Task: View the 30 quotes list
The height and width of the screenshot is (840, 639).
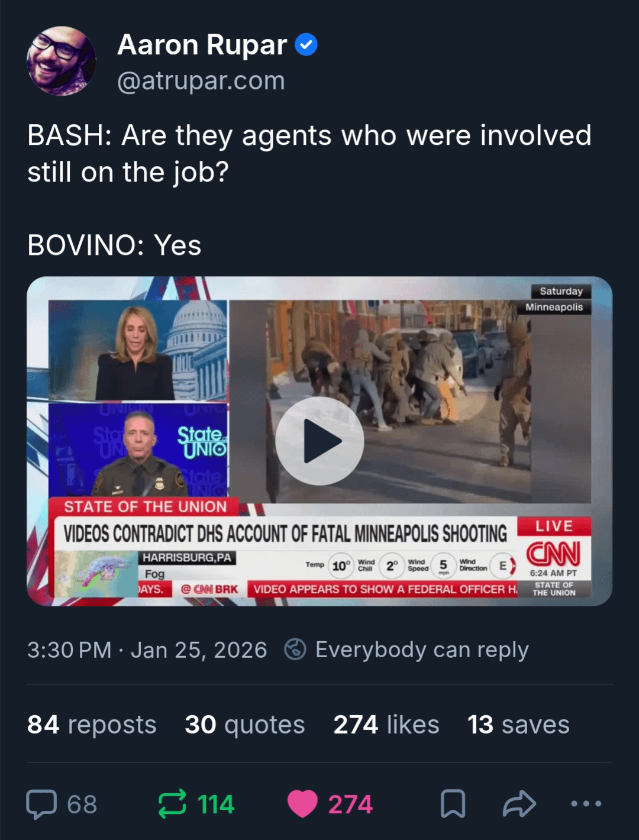Action: pyautogui.click(x=245, y=725)
